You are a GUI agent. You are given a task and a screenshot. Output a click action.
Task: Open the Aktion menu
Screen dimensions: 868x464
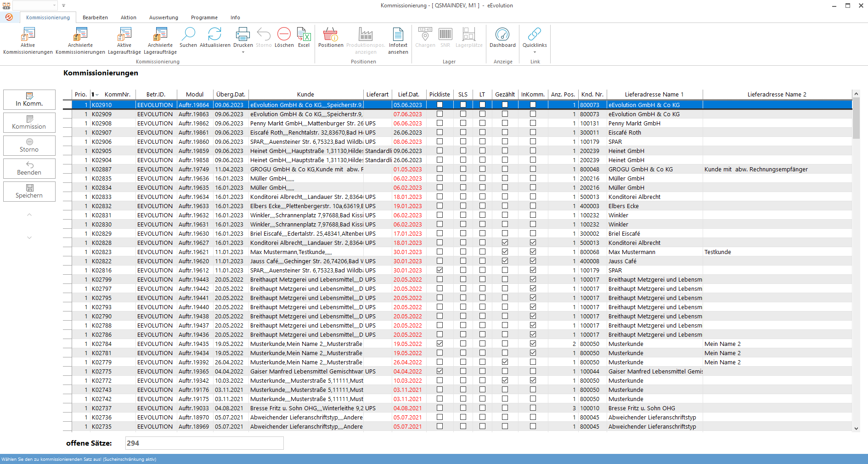[x=129, y=17]
